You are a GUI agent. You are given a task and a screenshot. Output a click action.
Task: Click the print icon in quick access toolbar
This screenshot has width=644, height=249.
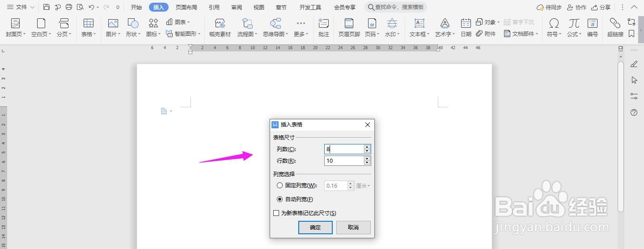pos(69,7)
